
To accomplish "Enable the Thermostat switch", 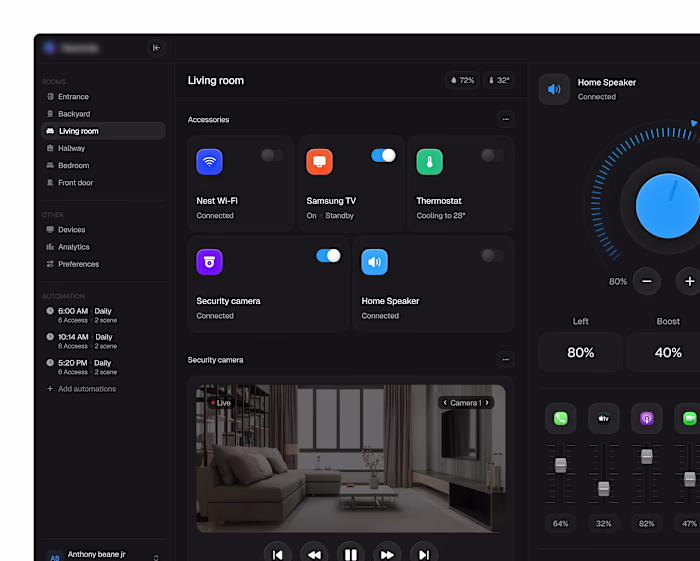I will click(x=493, y=155).
